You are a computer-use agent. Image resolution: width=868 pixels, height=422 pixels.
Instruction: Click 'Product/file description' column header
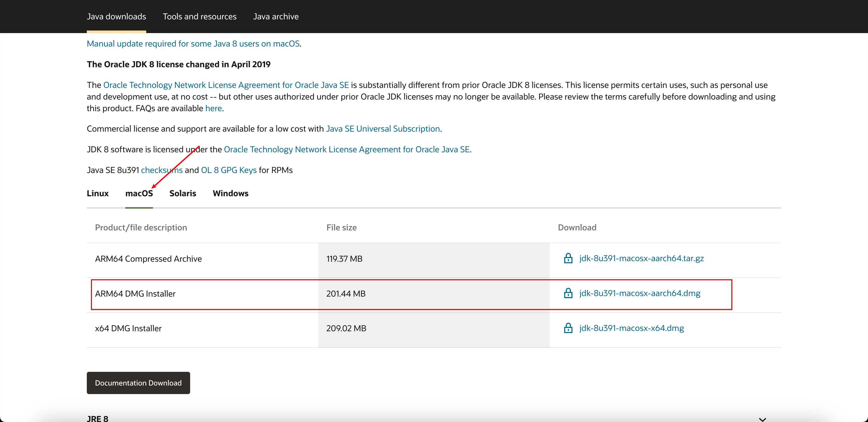(x=141, y=227)
